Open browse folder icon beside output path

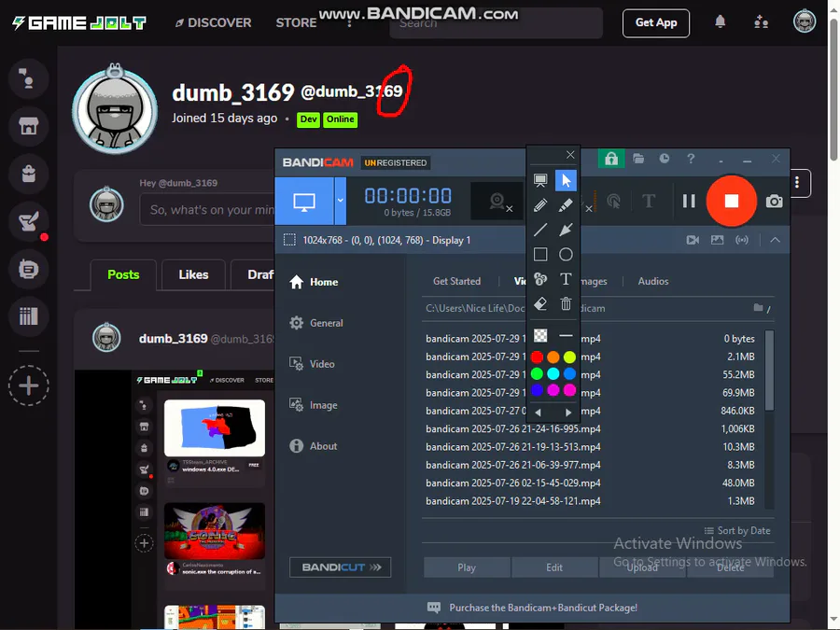coord(758,308)
